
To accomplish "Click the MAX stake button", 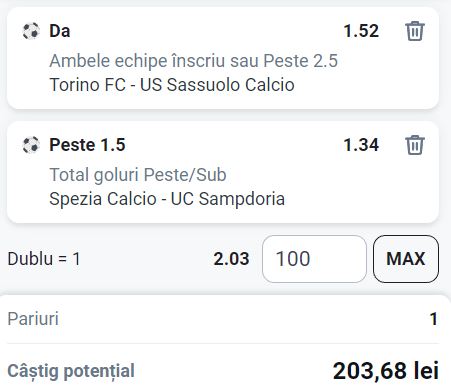I will coord(406,259).
